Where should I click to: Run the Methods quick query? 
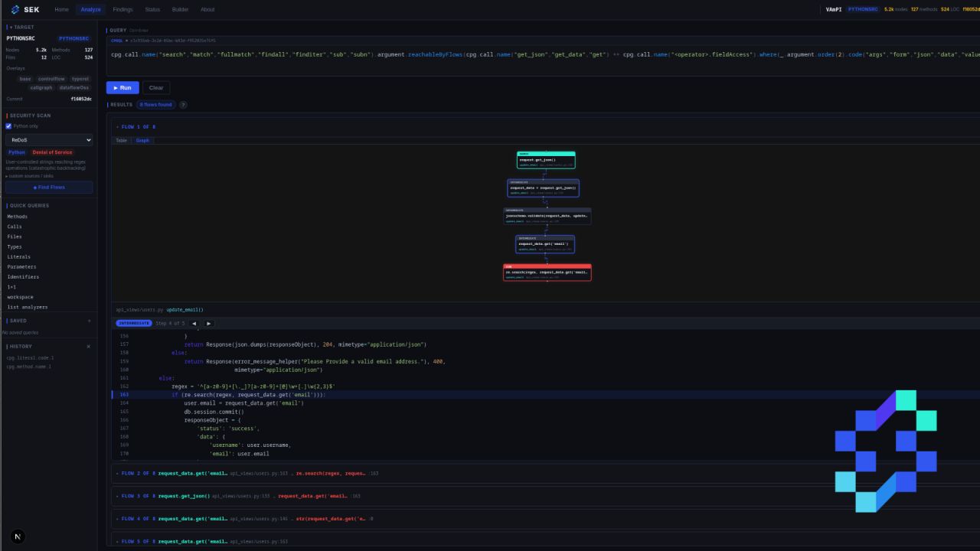click(17, 217)
